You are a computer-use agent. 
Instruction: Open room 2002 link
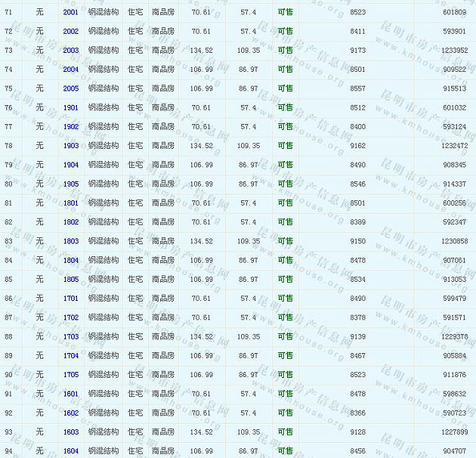[70, 31]
